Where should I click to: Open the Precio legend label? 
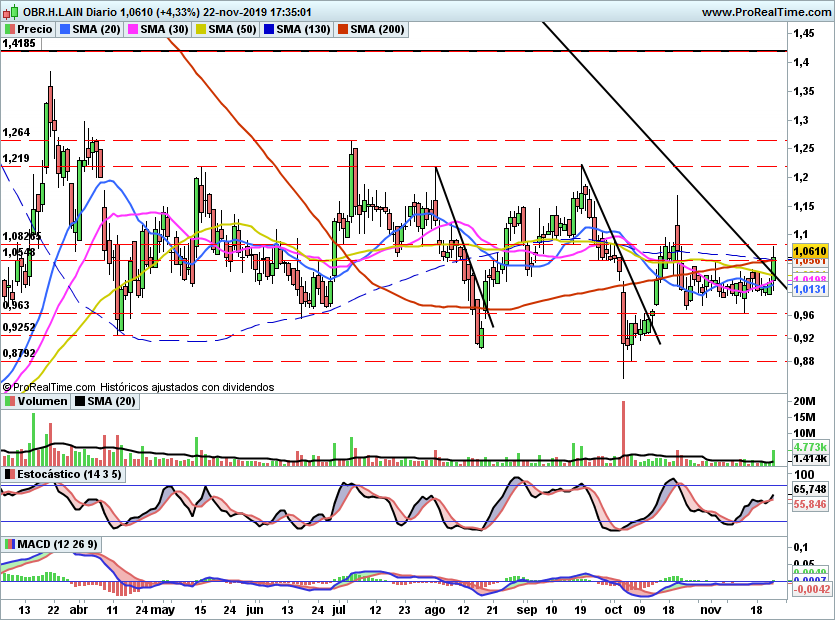(x=34, y=30)
